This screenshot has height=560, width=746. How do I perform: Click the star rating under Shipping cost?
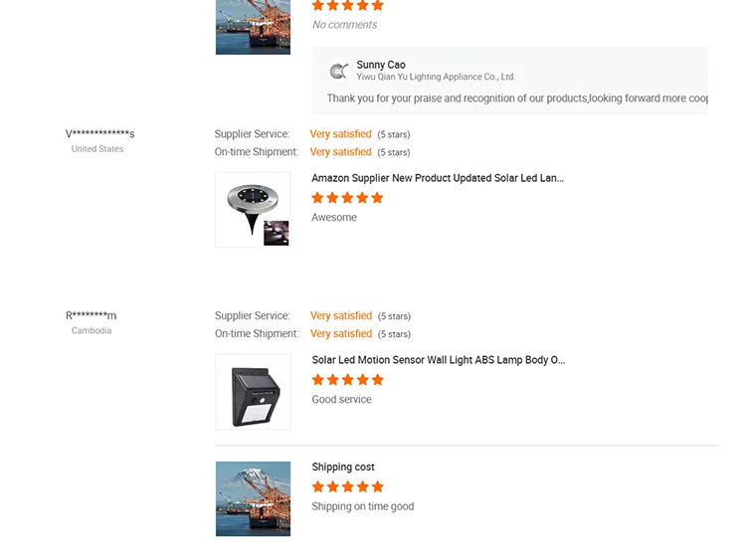pyautogui.click(x=347, y=487)
